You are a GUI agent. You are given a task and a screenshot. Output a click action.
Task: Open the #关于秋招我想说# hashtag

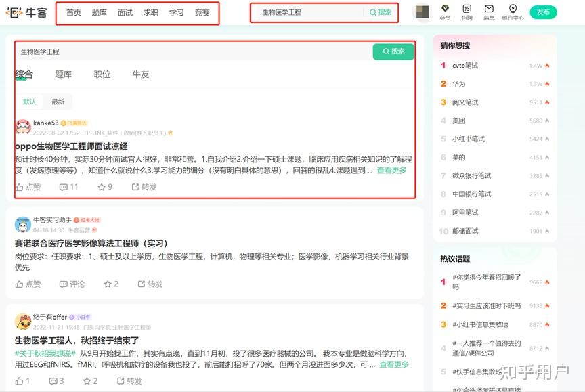[45, 353]
